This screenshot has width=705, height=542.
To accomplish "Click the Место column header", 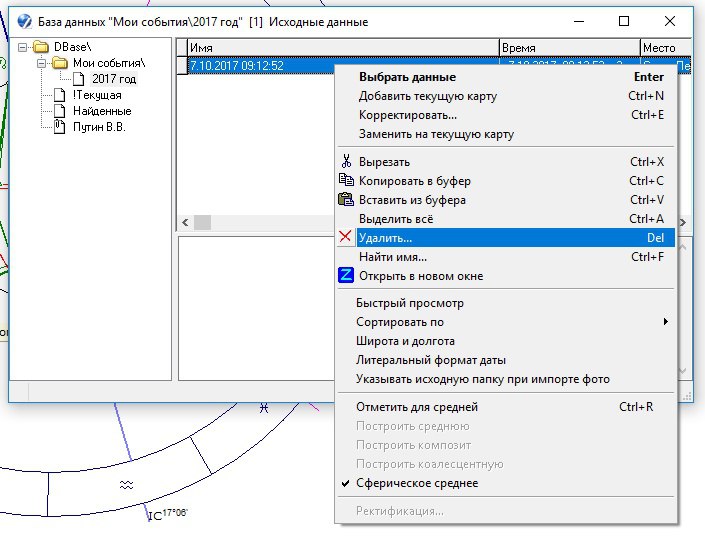I will click(x=666, y=48).
